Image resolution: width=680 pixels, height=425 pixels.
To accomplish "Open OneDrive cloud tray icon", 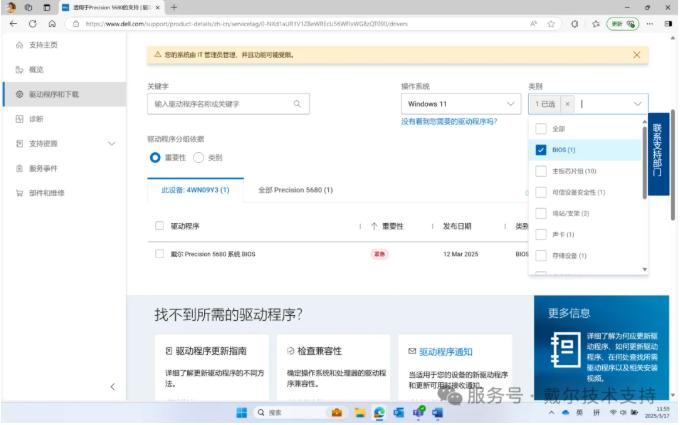I will pyautogui.click(x=565, y=412).
